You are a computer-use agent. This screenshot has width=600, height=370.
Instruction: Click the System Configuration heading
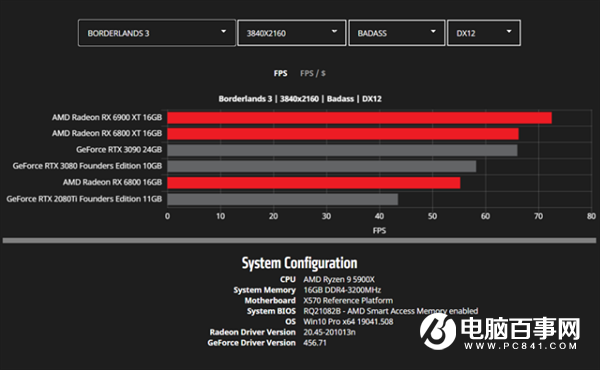(299, 263)
